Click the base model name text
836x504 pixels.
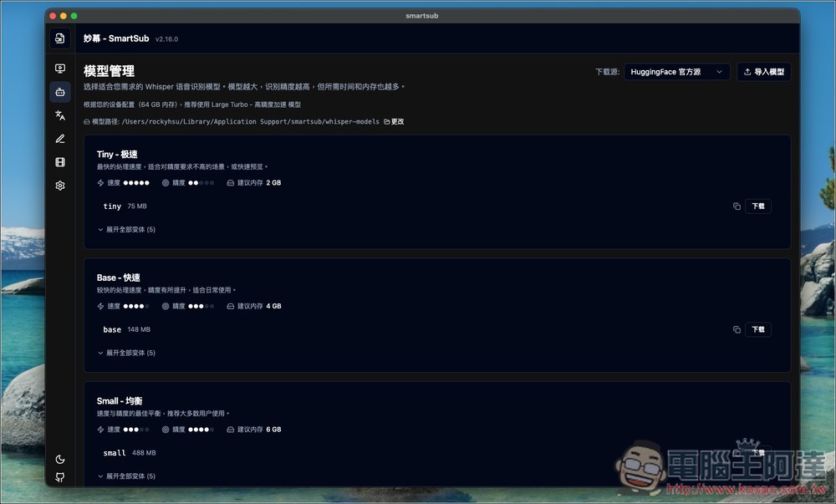click(x=112, y=330)
